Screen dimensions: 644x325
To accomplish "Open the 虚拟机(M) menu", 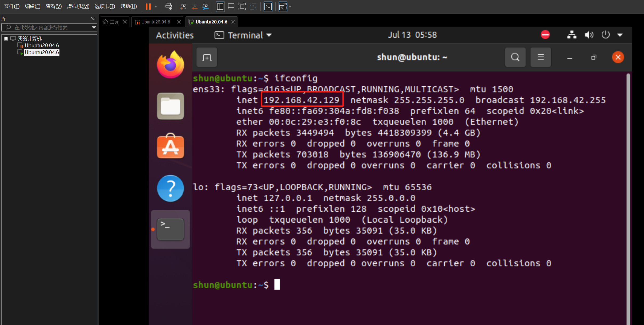I will pyautogui.click(x=78, y=6).
